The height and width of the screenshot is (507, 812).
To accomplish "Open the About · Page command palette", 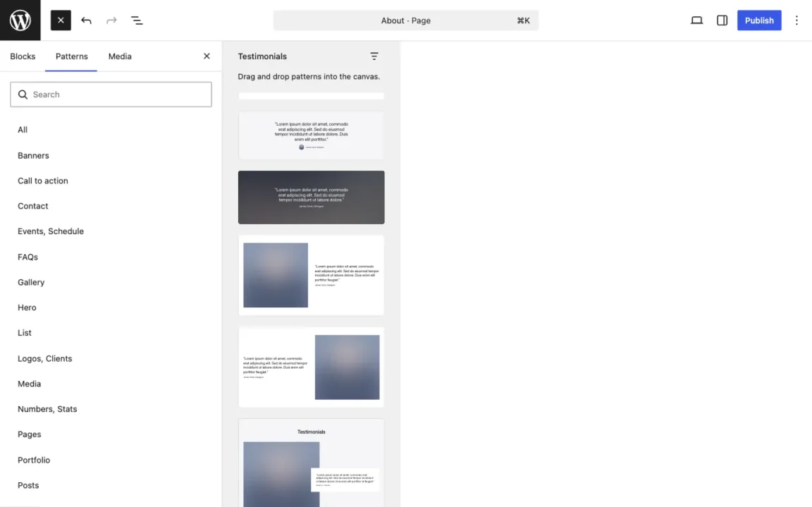I will tap(406, 20).
